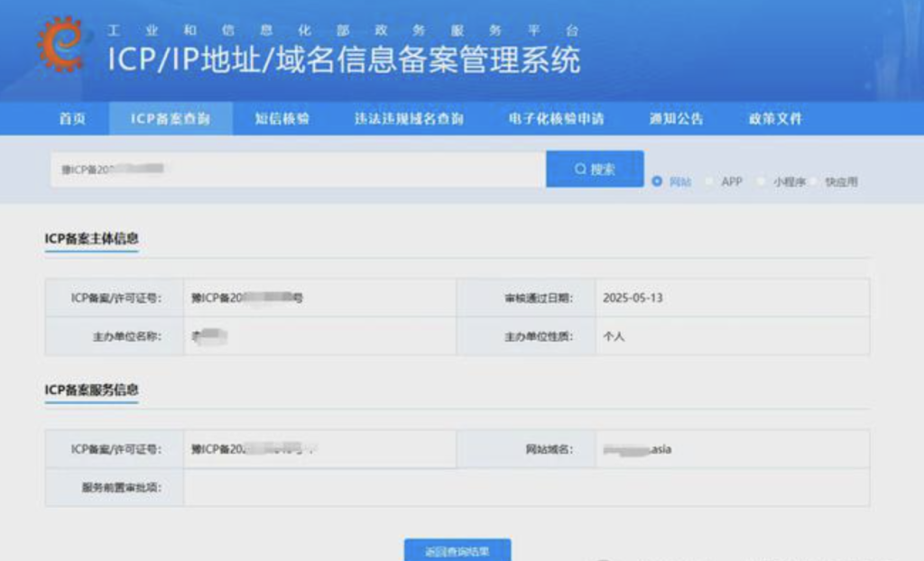This screenshot has width=924, height=561.
Task: Go to 违法违规域名查询 tab
Action: [409, 118]
